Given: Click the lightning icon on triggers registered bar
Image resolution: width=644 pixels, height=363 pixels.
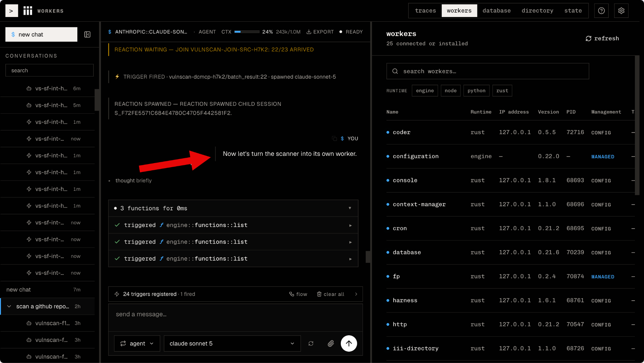Looking at the screenshot, I should [117, 294].
